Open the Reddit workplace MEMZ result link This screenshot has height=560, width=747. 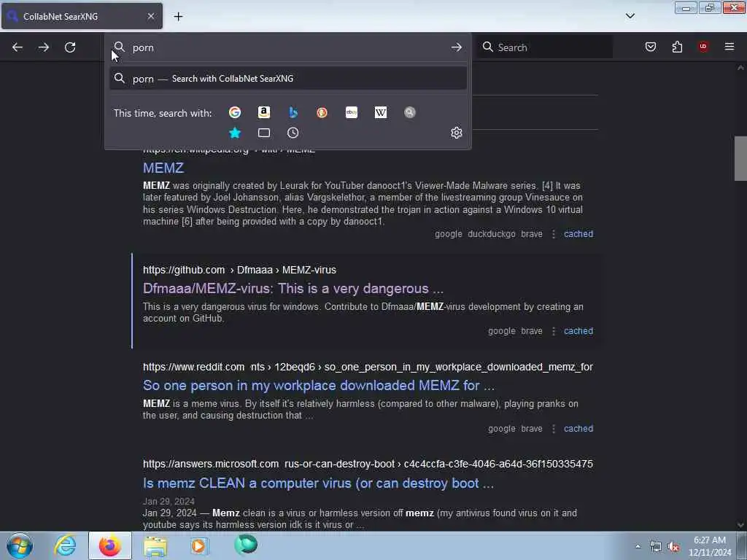pyautogui.click(x=319, y=385)
